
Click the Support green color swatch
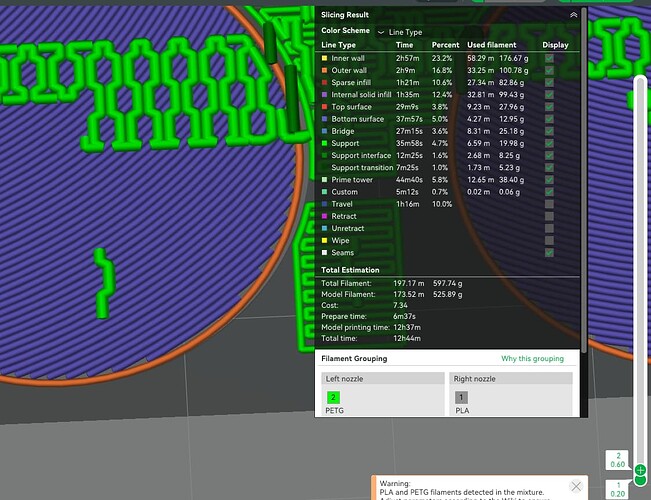(325, 143)
